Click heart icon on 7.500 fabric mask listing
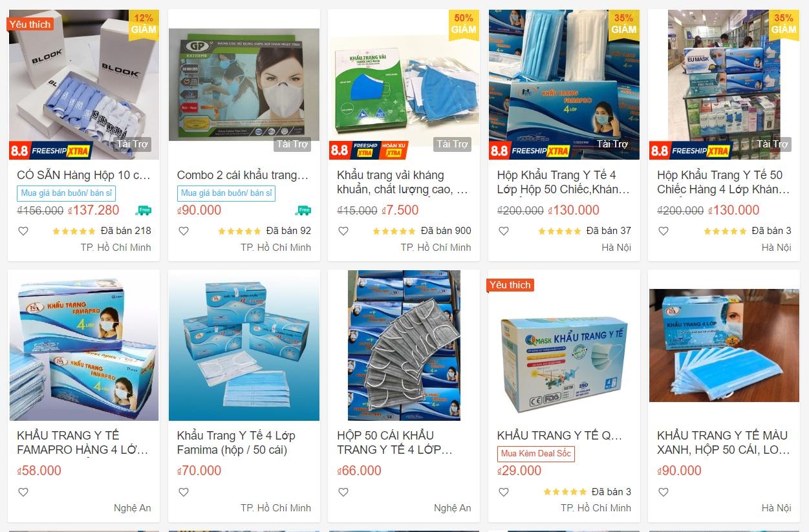This screenshot has width=809, height=532. pyautogui.click(x=343, y=231)
